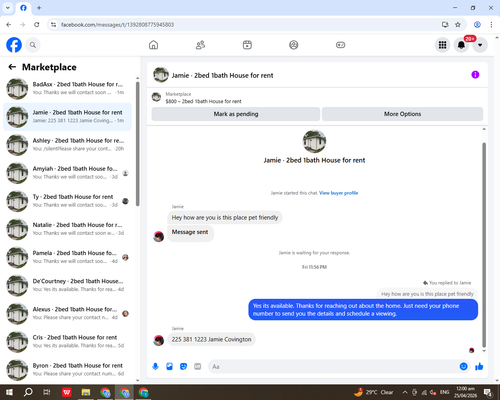
Task: Click the blue 'Yes its available' reply bubble
Action: (363, 310)
